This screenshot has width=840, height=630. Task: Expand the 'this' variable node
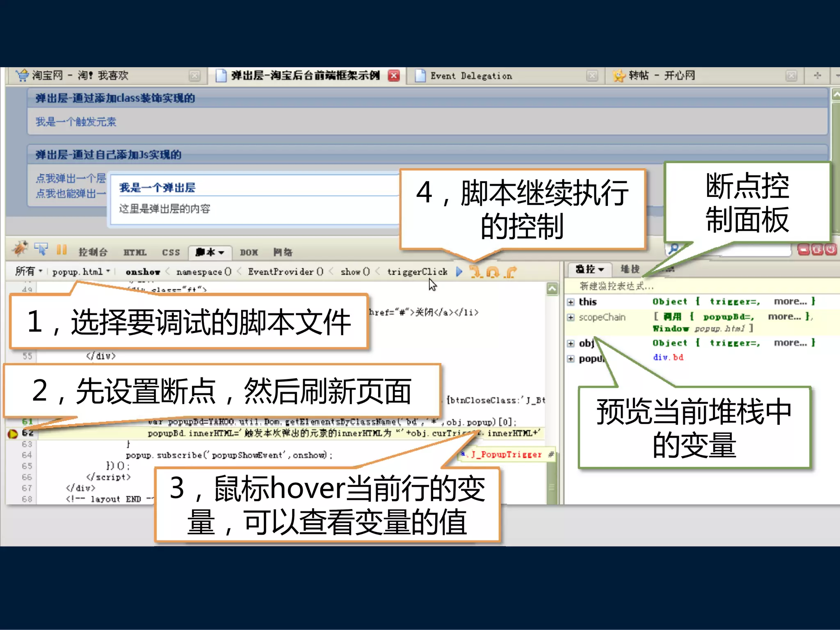click(x=571, y=302)
